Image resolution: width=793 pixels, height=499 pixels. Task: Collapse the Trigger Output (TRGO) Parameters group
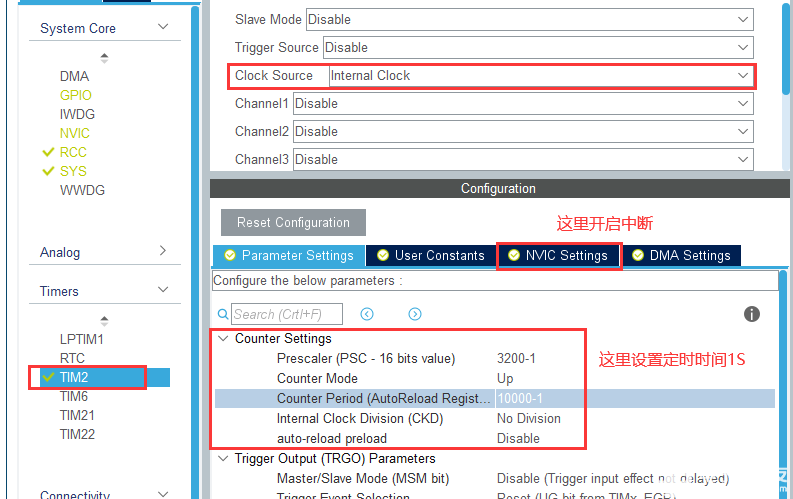pyautogui.click(x=223, y=459)
